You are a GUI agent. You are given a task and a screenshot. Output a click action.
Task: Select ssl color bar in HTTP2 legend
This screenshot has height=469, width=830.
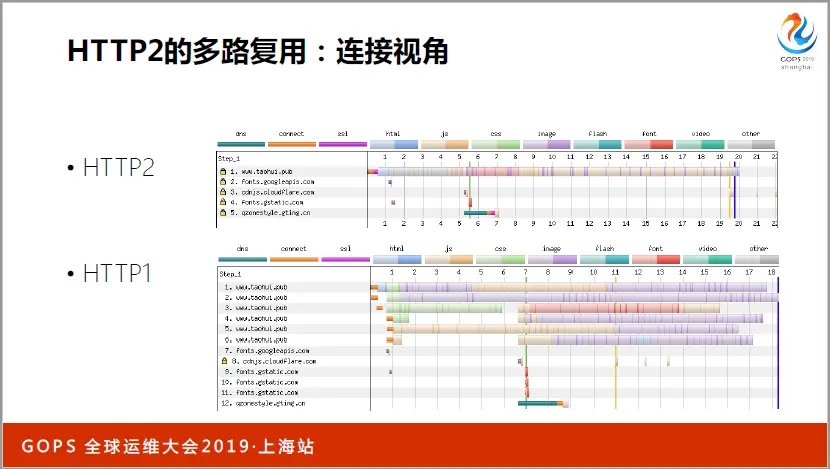click(x=343, y=144)
